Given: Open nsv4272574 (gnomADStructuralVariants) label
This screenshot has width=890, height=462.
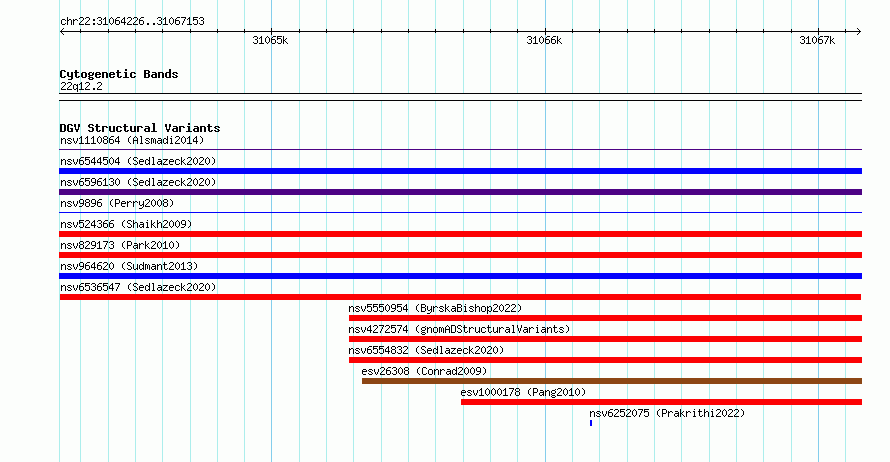Looking at the screenshot, I should click(x=459, y=329).
